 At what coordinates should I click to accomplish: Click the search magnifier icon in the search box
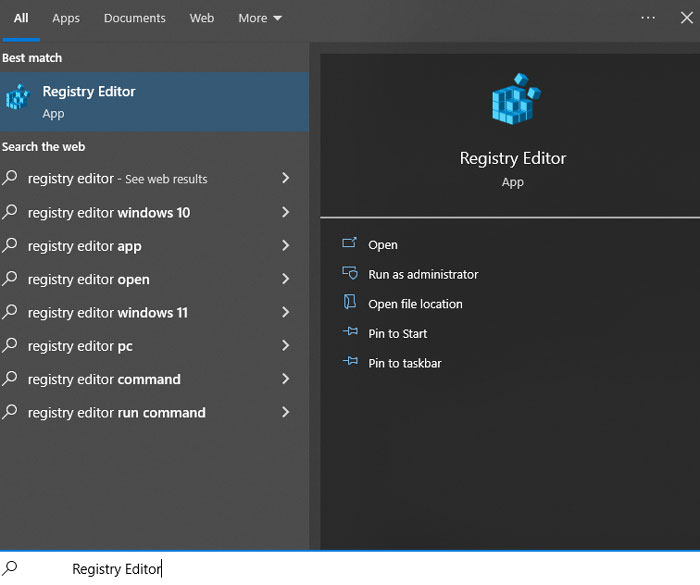click(x=9, y=568)
